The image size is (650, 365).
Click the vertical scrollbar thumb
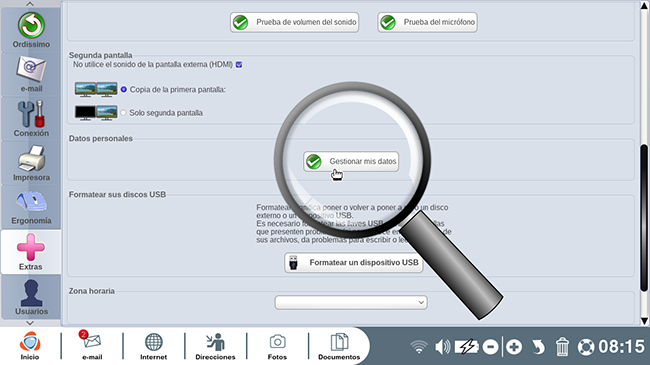[x=645, y=217]
